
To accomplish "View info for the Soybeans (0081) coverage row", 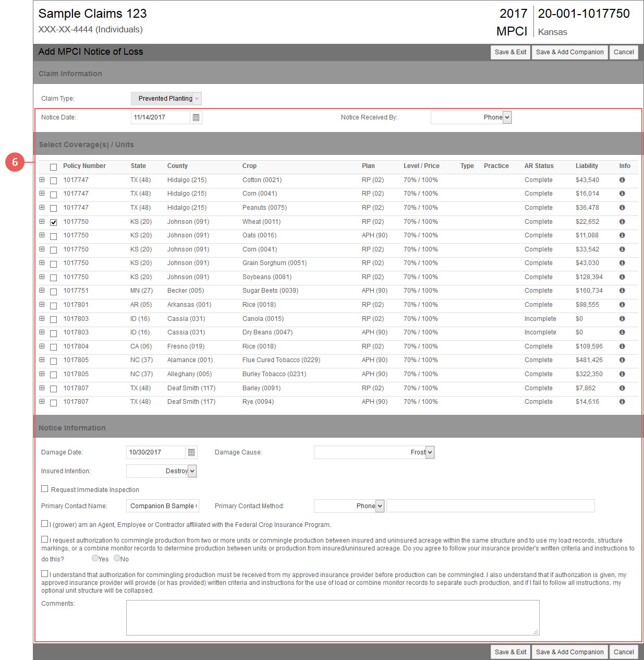I will [x=622, y=277].
